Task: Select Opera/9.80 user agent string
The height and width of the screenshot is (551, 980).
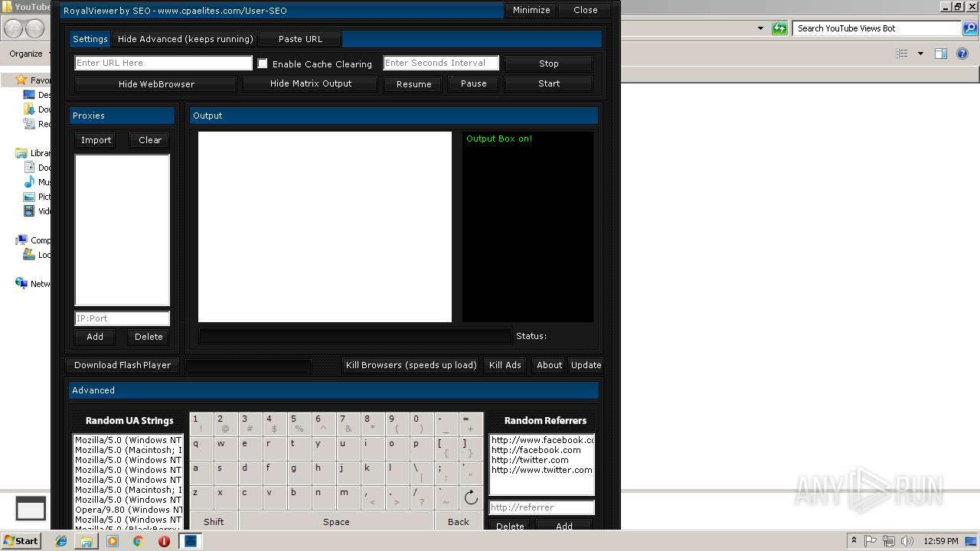Action: click(x=128, y=510)
